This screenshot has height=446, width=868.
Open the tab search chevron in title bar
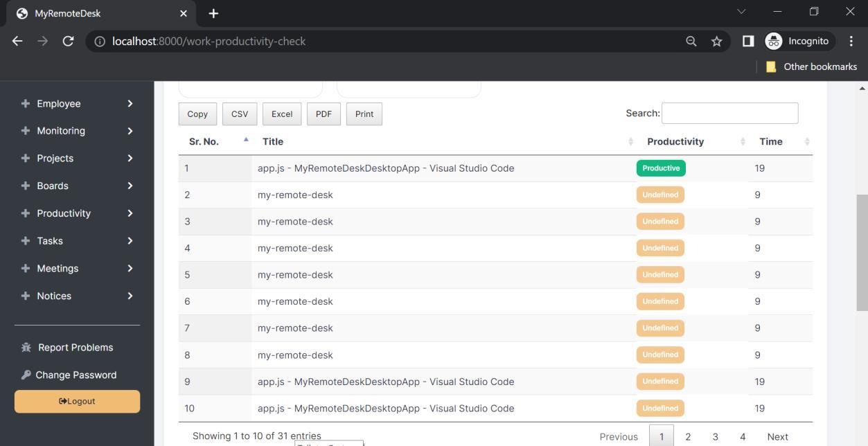click(742, 12)
